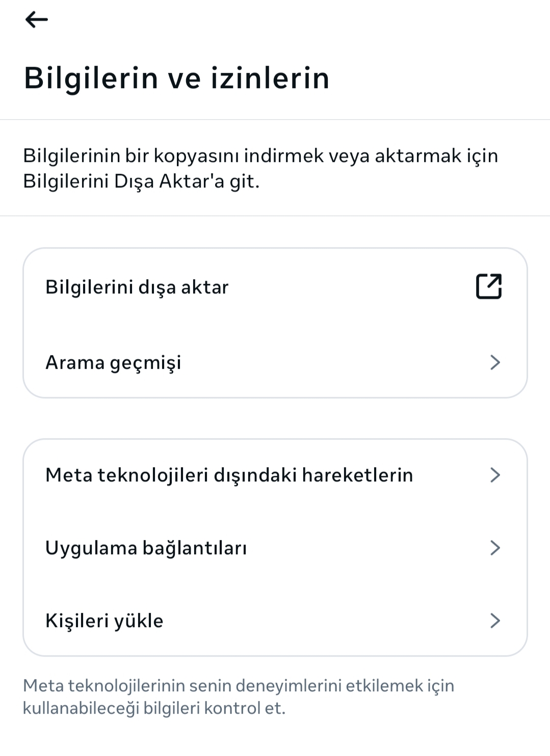This screenshot has width=550, height=756.
Task: Select the Kişileri yükle label
Action: (x=104, y=621)
